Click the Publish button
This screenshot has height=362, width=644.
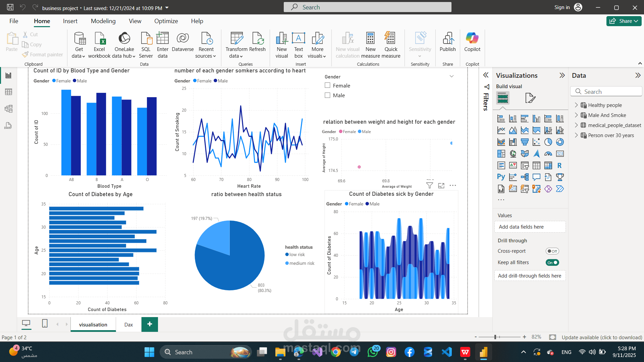448,44
